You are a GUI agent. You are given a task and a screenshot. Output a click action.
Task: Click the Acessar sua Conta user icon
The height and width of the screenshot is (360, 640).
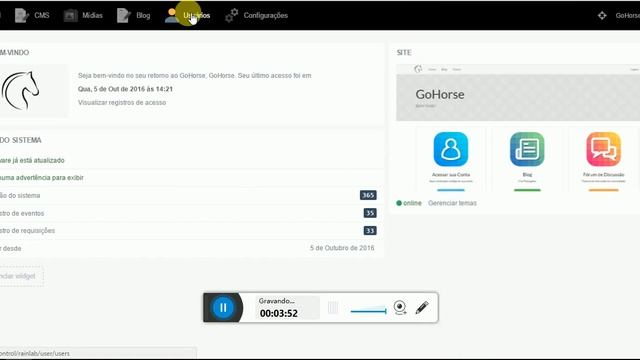[x=451, y=149]
